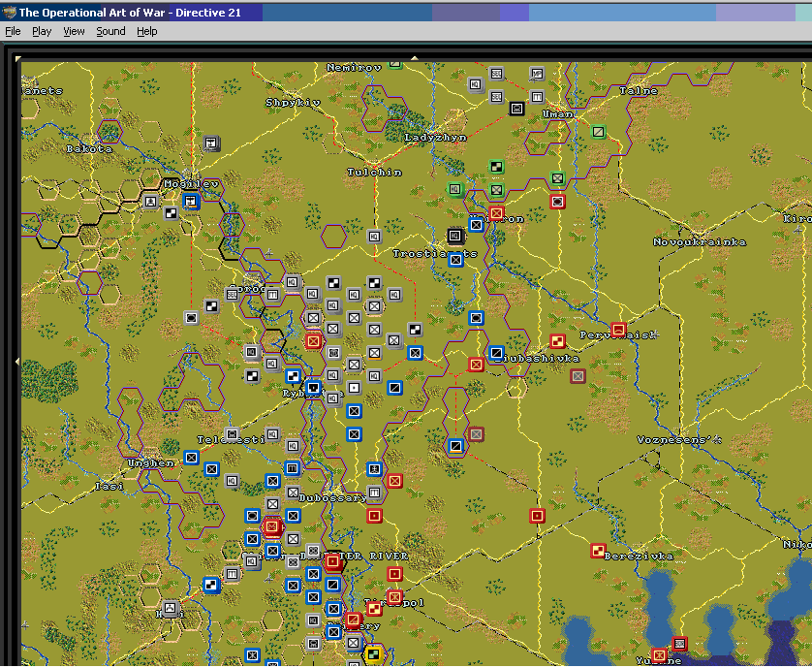The image size is (812, 668).
Task: Select the gray unit east of Bakota
Action: [x=211, y=143]
